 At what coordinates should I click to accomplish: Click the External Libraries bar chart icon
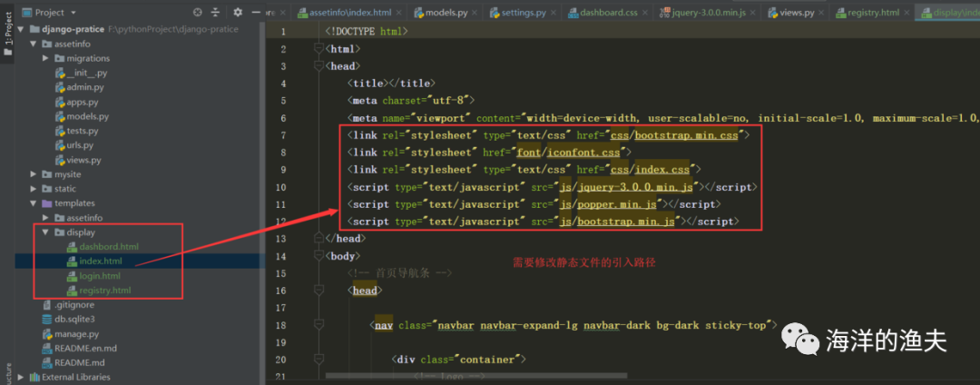click(x=34, y=377)
